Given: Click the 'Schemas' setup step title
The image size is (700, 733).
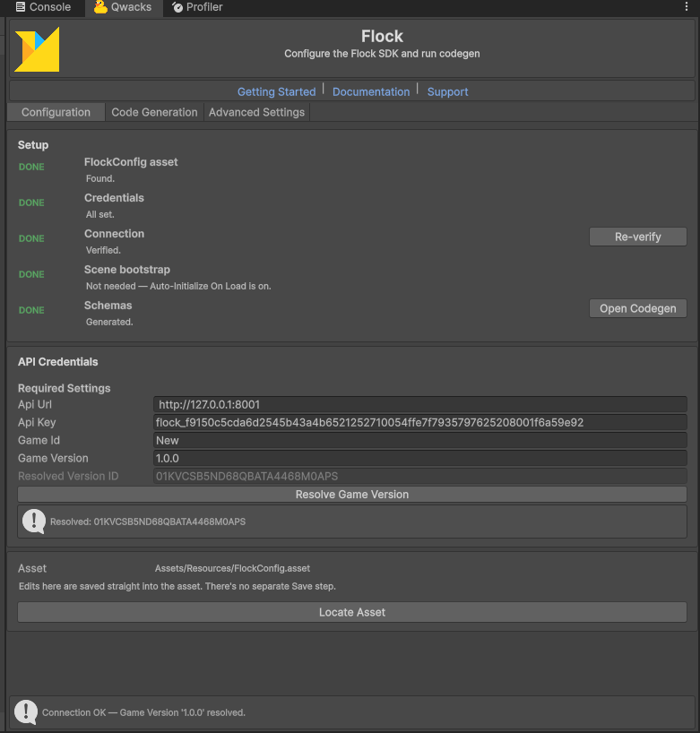Looking at the screenshot, I should tap(108, 306).
